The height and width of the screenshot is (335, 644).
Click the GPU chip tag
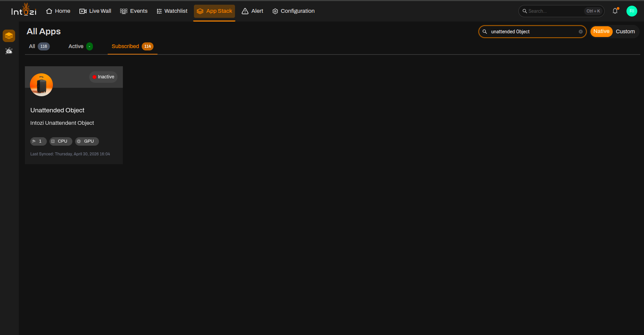tap(87, 141)
